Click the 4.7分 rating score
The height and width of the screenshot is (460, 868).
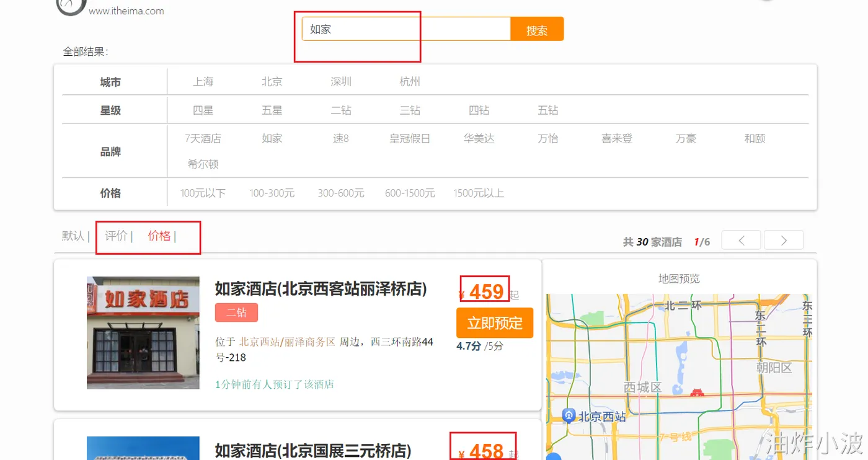469,346
